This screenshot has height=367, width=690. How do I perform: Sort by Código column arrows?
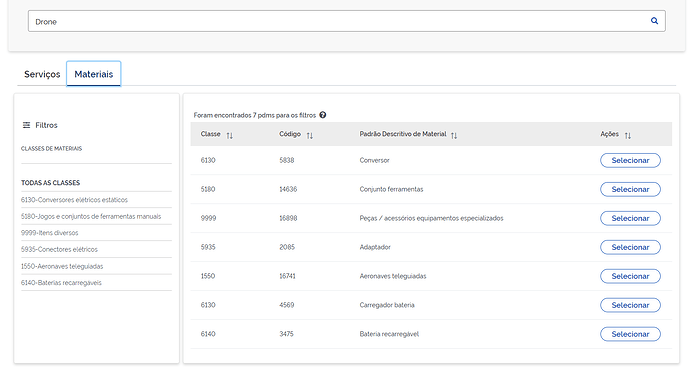pos(310,136)
